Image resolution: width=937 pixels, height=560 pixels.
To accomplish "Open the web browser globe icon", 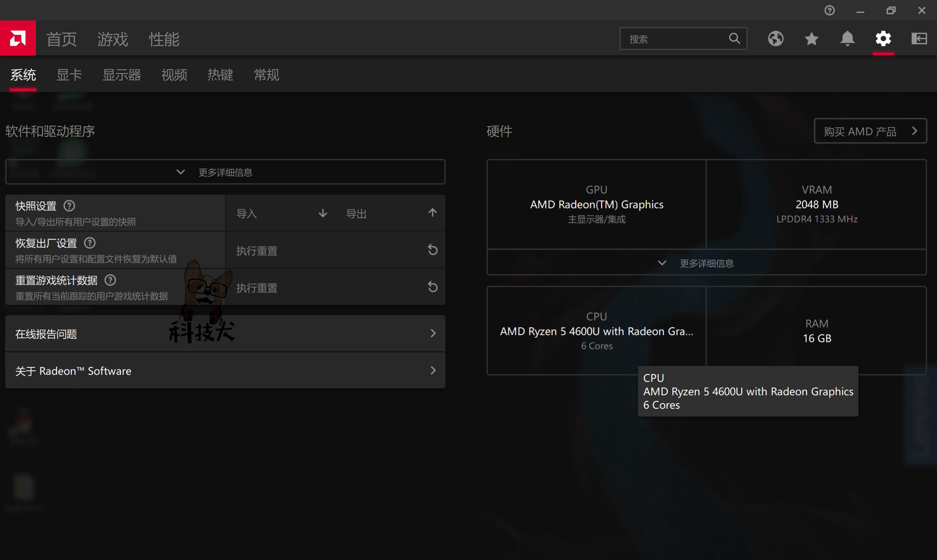I will click(x=776, y=38).
